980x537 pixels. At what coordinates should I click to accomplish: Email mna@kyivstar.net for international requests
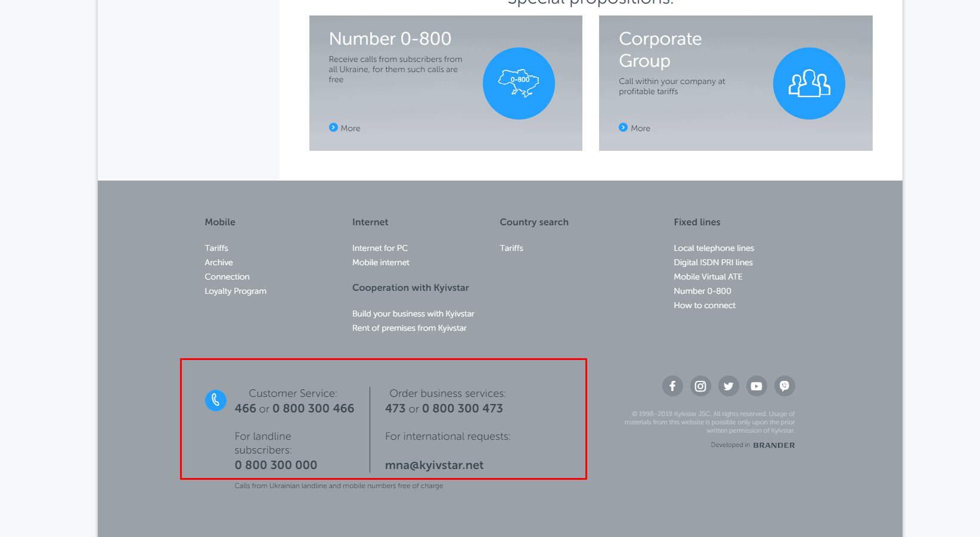[x=436, y=465]
